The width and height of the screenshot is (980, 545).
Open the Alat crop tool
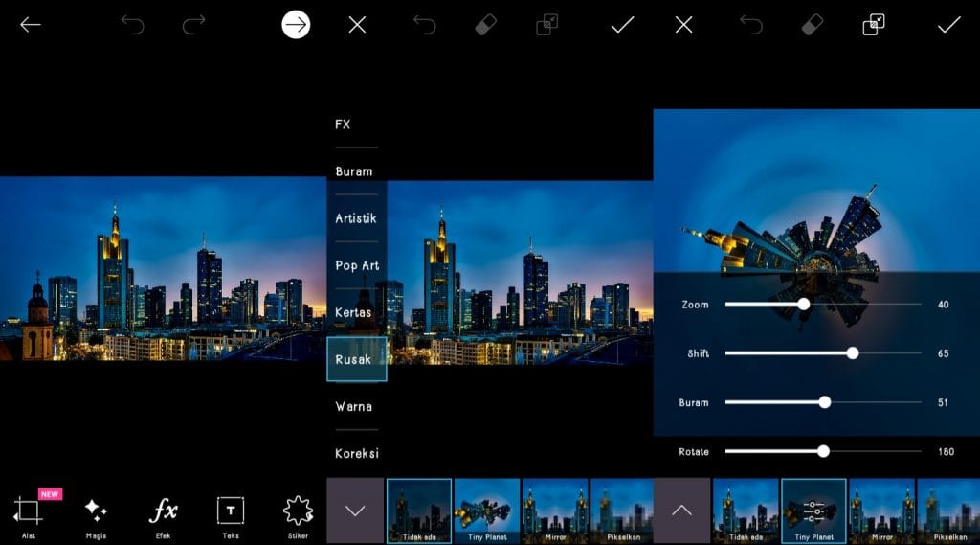click(29, 511)
